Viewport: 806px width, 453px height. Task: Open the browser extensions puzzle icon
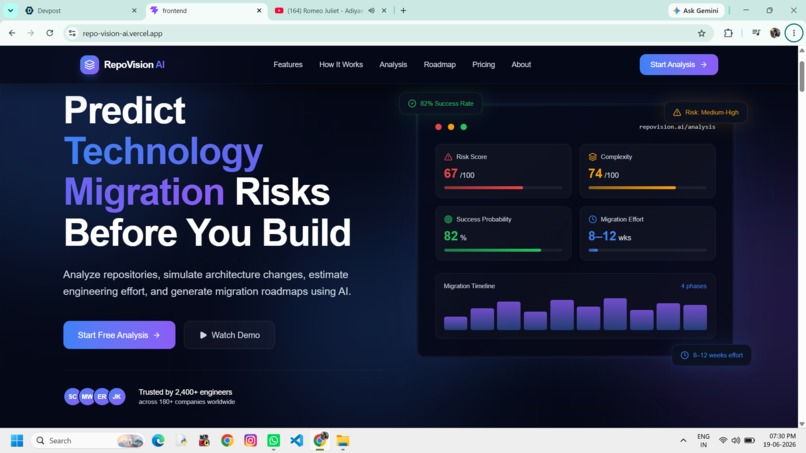(728, 33)
